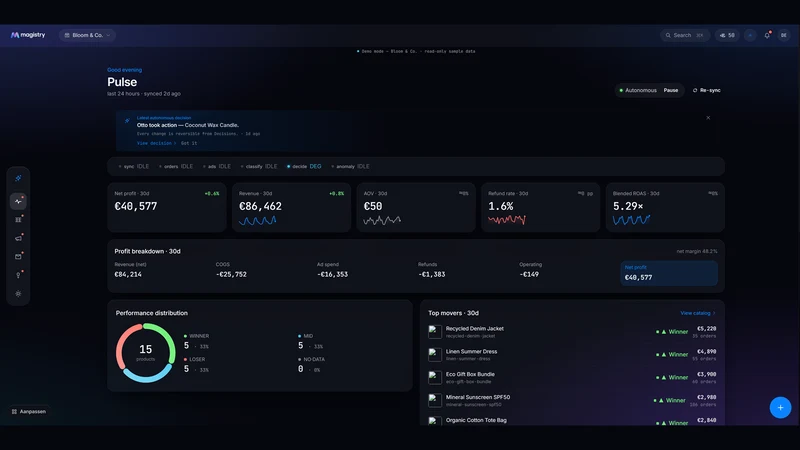This screenshot has height=450, width=800.
Task: Select the LOSER legend entry
Action: pyautogui.click(x=197, y=364)
